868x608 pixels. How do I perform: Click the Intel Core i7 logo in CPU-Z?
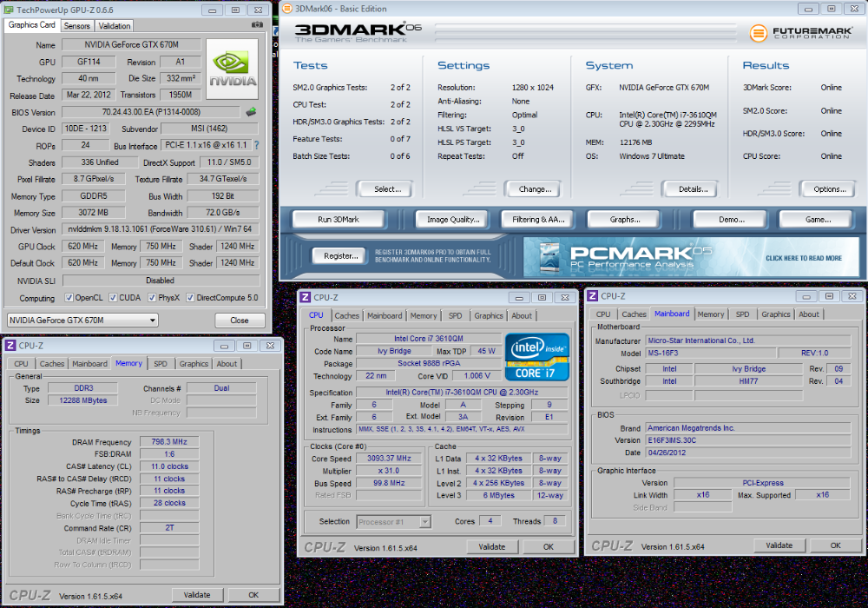click(537, 357)
